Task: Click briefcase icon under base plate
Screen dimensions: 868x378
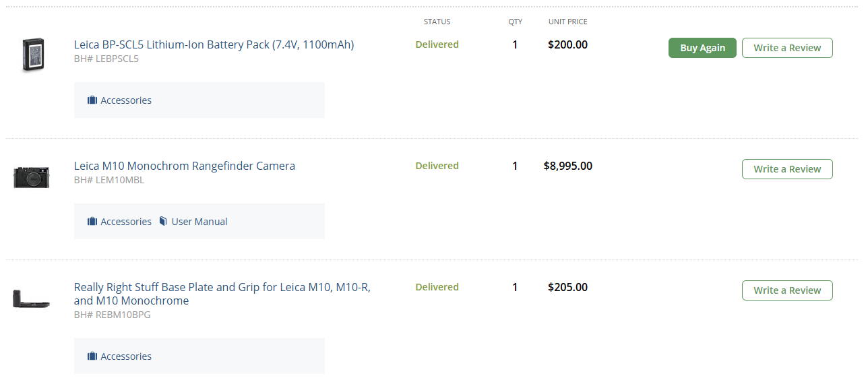Action: (x=92, y=356)
